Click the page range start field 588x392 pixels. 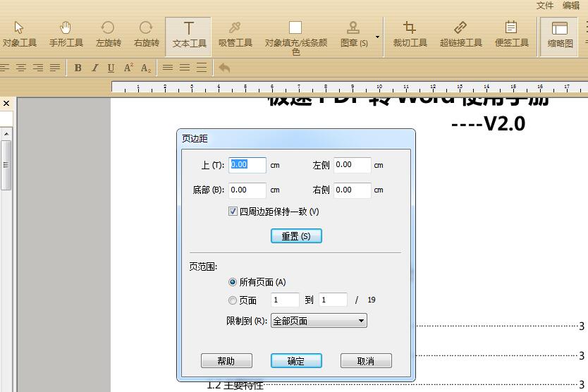pyautogui.click(x=285, y=300)
